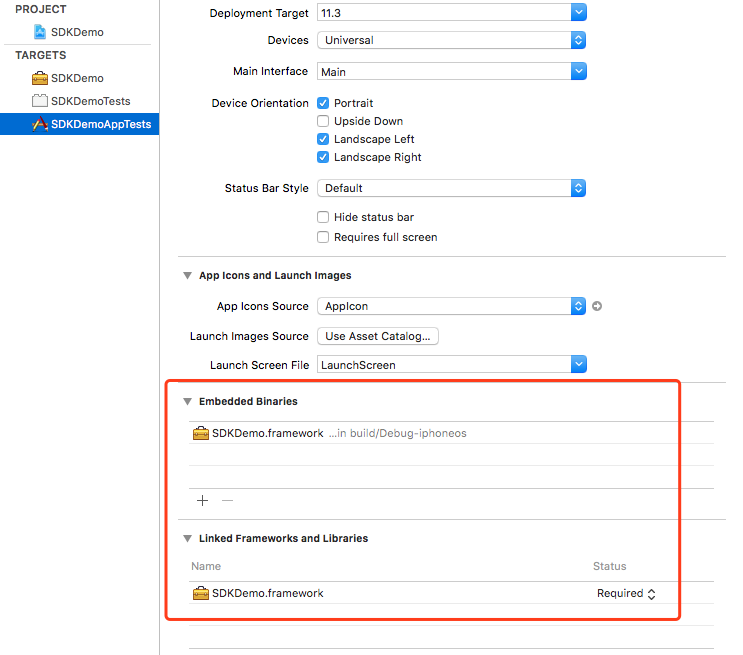This screenshot has height=655, width=743.
Task: Open the Deployment Target dropdown arrow
Action: pyautogui.click(x=579, y=13)
